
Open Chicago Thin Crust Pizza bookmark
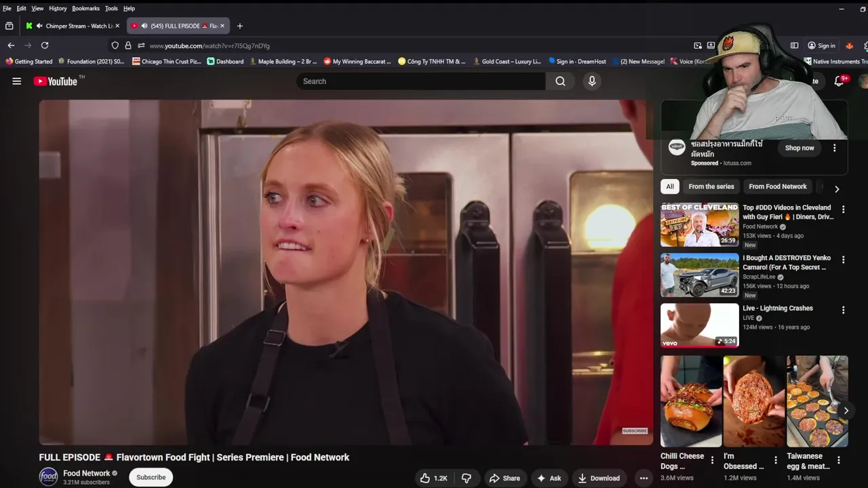[x=166, y=61]
